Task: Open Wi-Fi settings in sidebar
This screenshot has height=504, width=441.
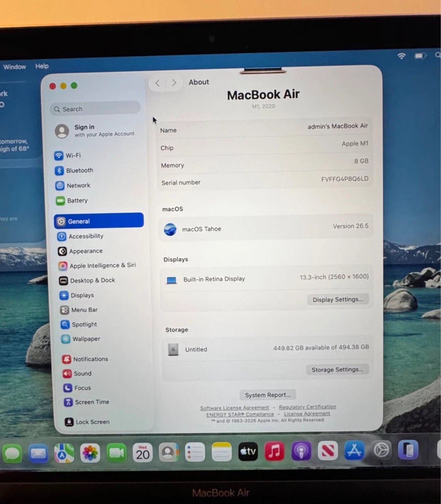Action: point(68,155)
